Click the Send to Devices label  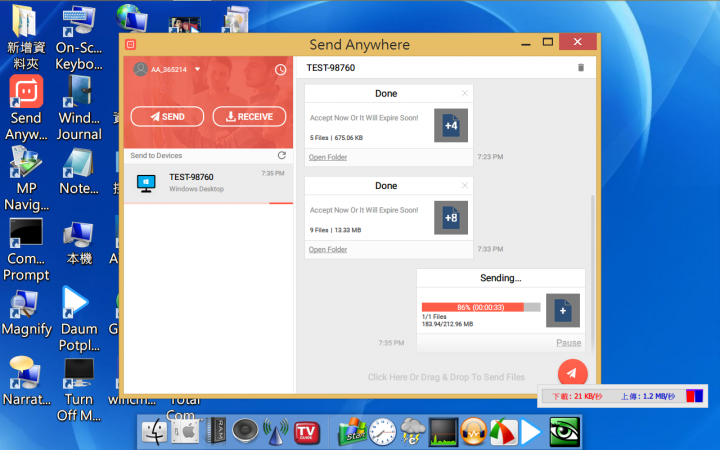click(156, 155)
